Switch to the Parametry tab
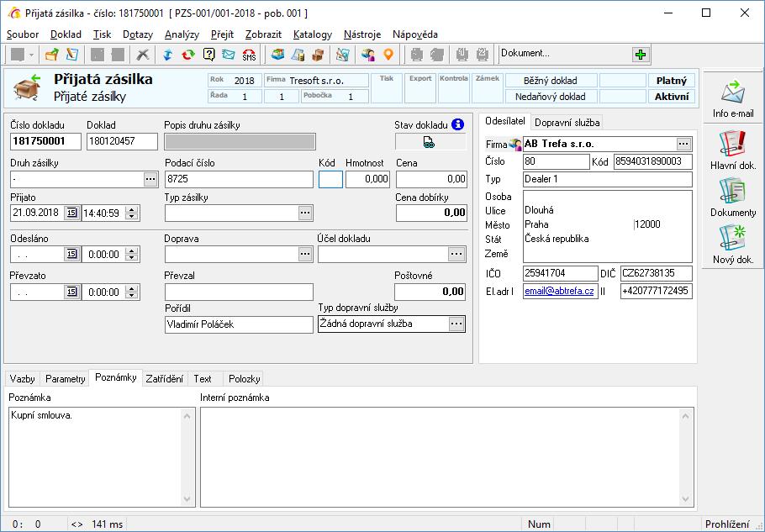The width and height of the screenshot is (765, 532). (66, 379)
